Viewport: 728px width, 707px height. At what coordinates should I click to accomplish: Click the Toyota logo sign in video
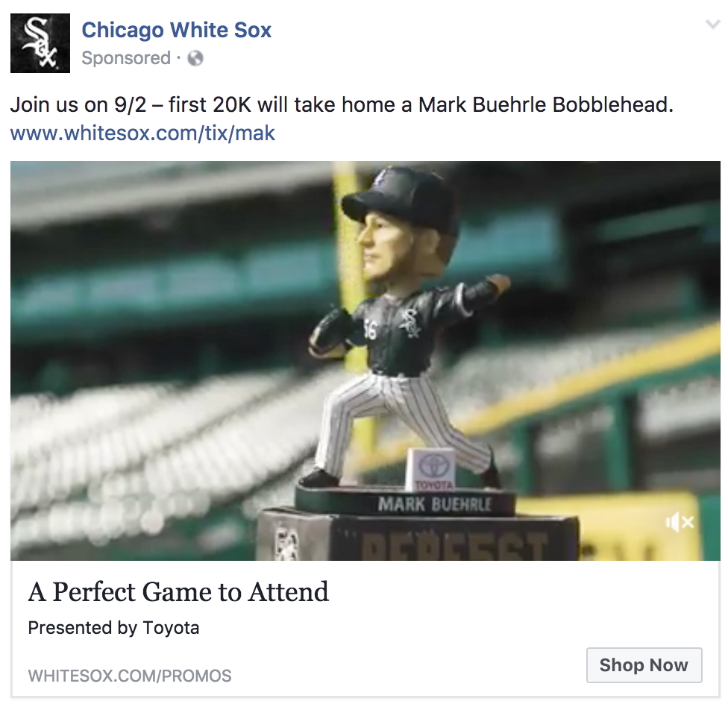[x=430, y=469]
